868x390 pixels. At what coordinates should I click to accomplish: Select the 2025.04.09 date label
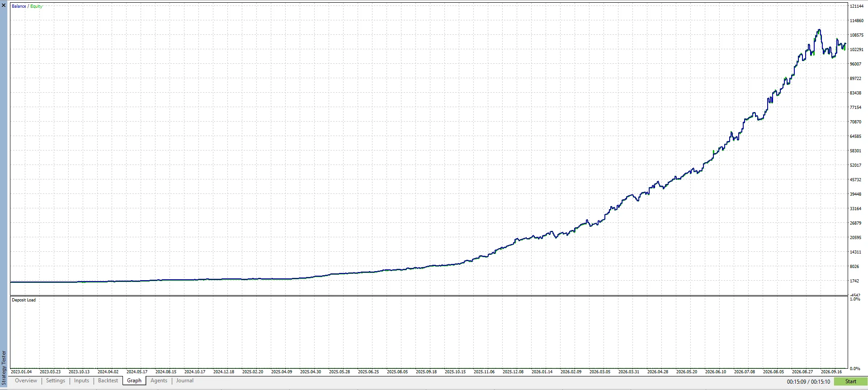[x=282, y=372]
